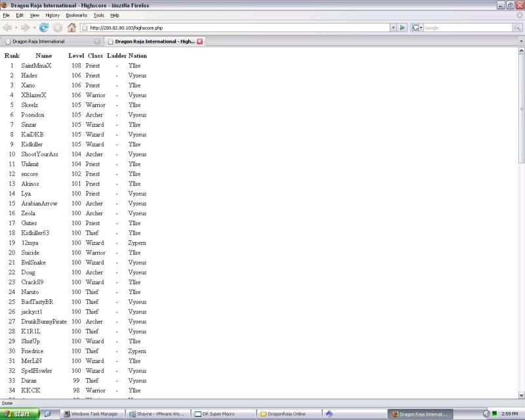Go forward with the Forward arrow
The image size is (525, 420).
coord(26,28)
